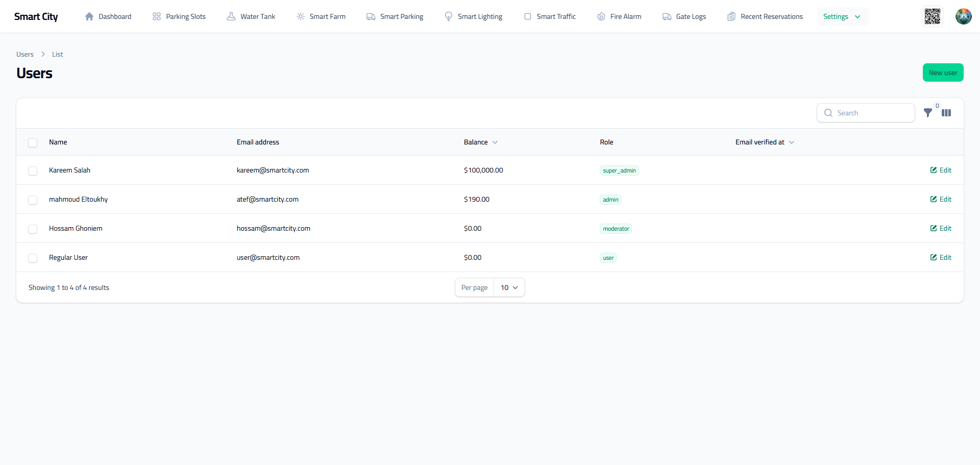Open the table filter funnel icon
This screenshot has width=980, height=465.
coord(928,113)
